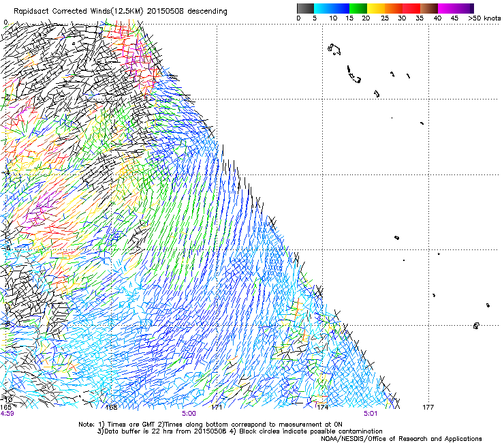Click the '>50 knots' legend label

[484, 18]
